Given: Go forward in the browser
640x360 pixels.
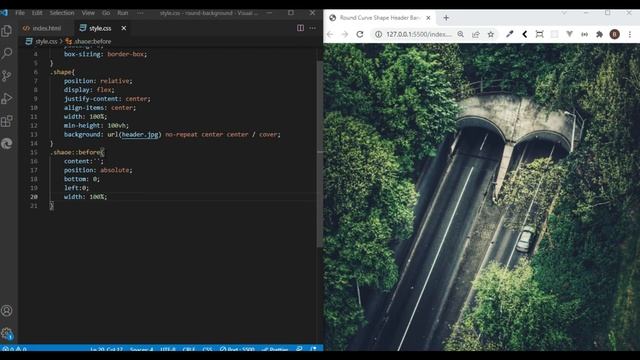Looking at the screenshot, I should (345, 34).
